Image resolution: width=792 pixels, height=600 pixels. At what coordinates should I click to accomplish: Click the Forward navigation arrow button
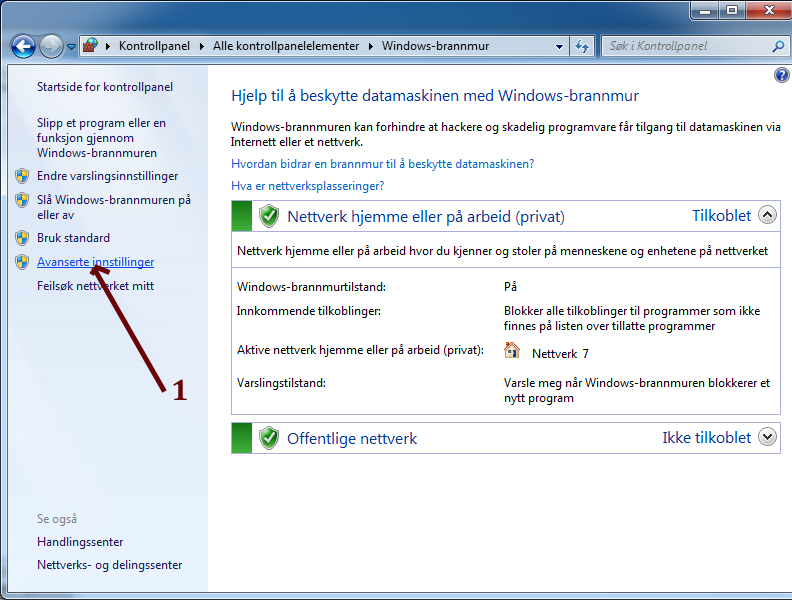pos(51,46)
